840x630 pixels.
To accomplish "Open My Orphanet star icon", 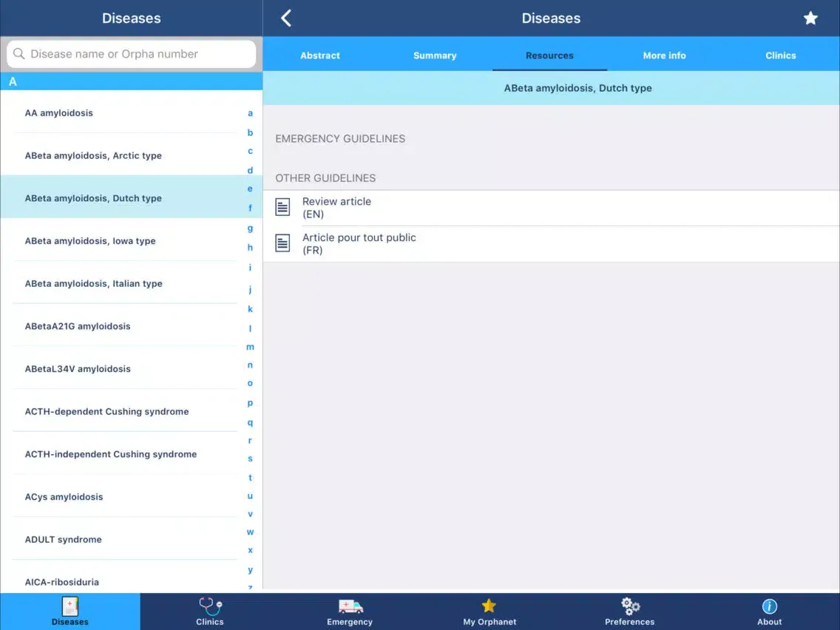I will (489, 606).
